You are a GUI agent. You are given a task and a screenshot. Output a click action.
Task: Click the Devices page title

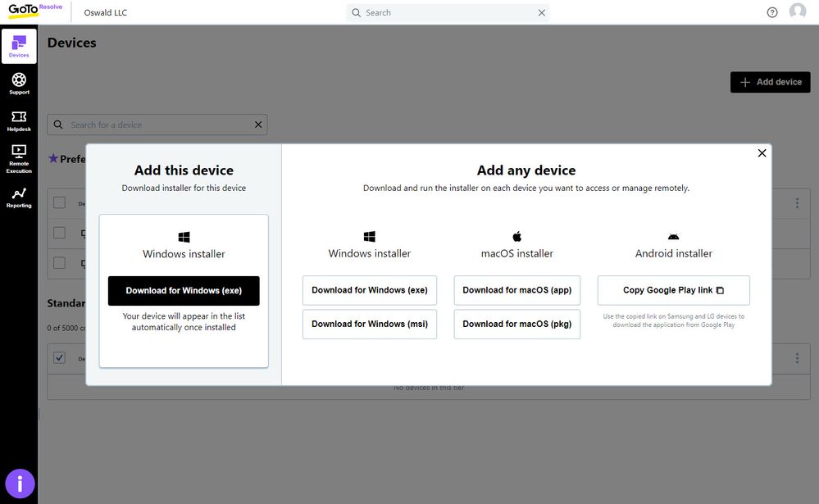[x=71, y=43]
